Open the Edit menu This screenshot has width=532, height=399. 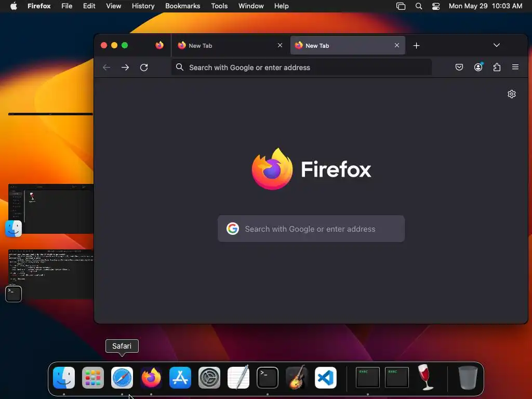pyautogui.click(x=89, y=6)
